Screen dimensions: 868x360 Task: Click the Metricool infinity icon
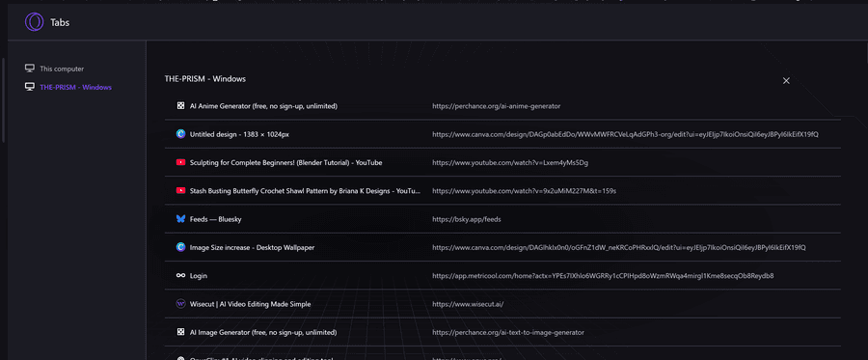[x=180, y=276]
